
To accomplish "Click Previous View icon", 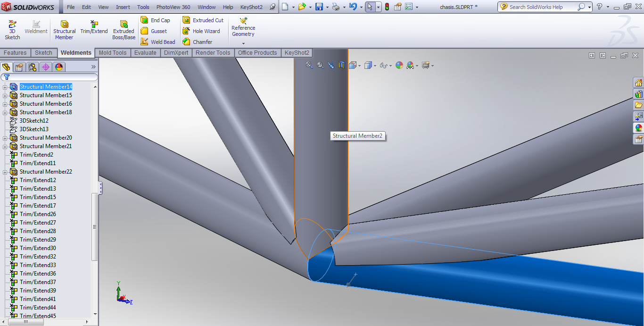I will click(331, 65).
